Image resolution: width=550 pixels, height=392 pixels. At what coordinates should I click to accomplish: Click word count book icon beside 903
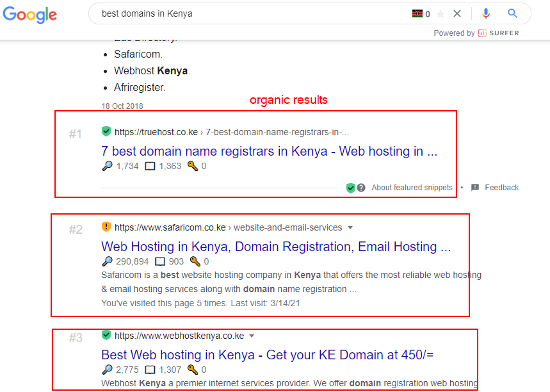(160, 261)
